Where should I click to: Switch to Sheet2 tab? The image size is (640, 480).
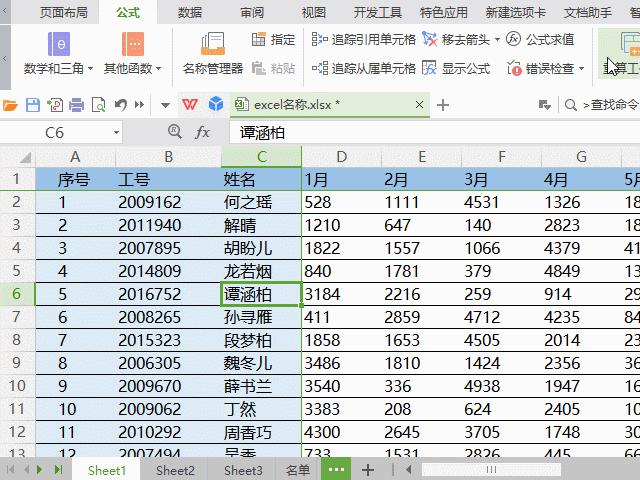[x=175, y=470]
